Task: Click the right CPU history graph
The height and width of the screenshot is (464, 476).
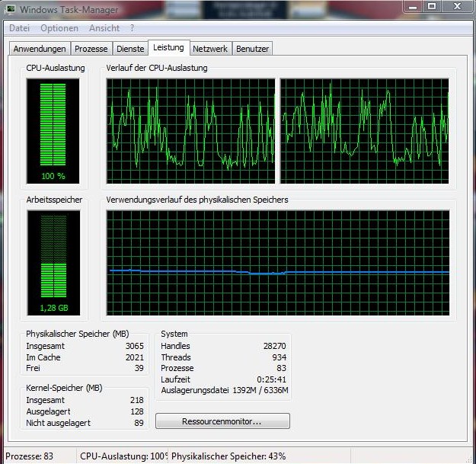Action: pyautogui.click(x=364, y=131)
